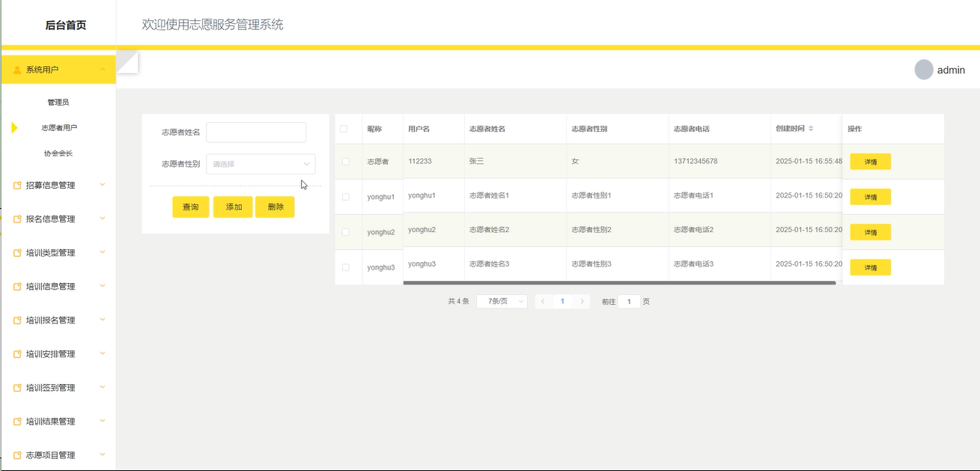Click the 培训类型管理 menu icon
The width and height of the screenshot is (980, 471).
point(18,253)
